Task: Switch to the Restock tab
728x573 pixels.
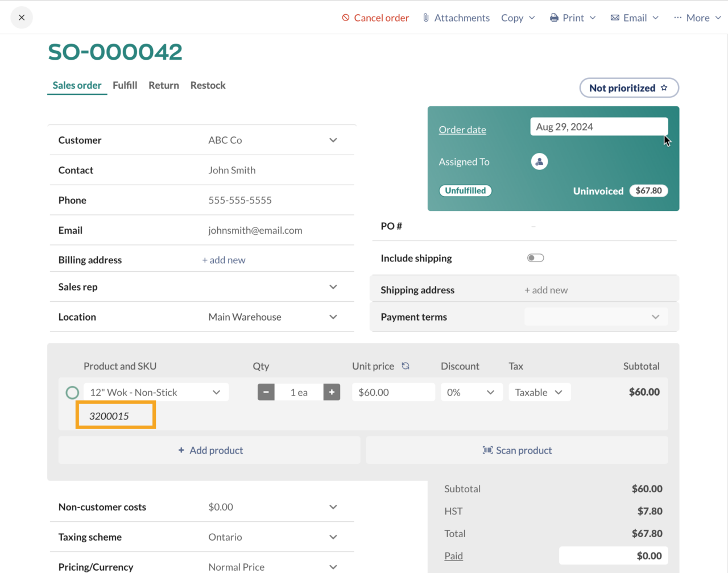Action: [208, 85]
